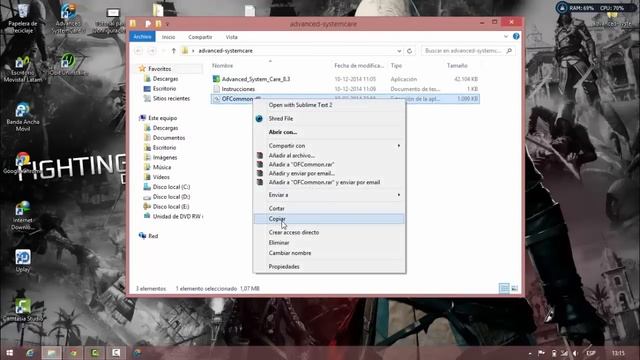Choose Crear acceso directo

(x=329, y=232)
